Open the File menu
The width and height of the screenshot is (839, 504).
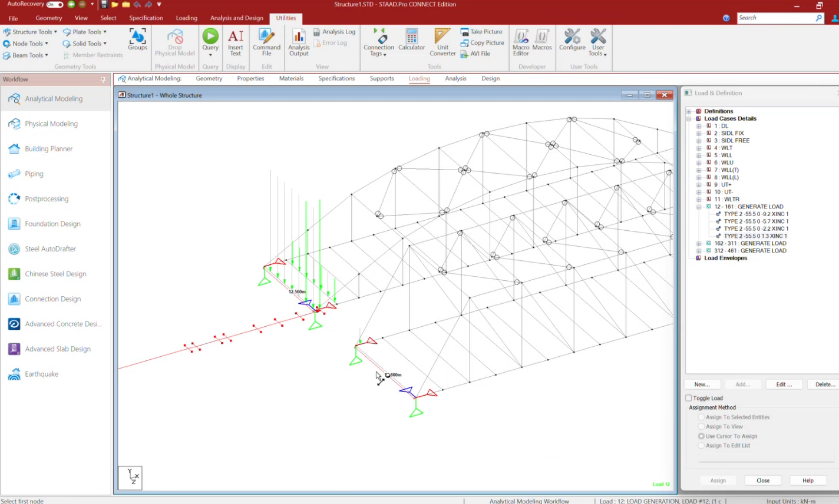13,18
